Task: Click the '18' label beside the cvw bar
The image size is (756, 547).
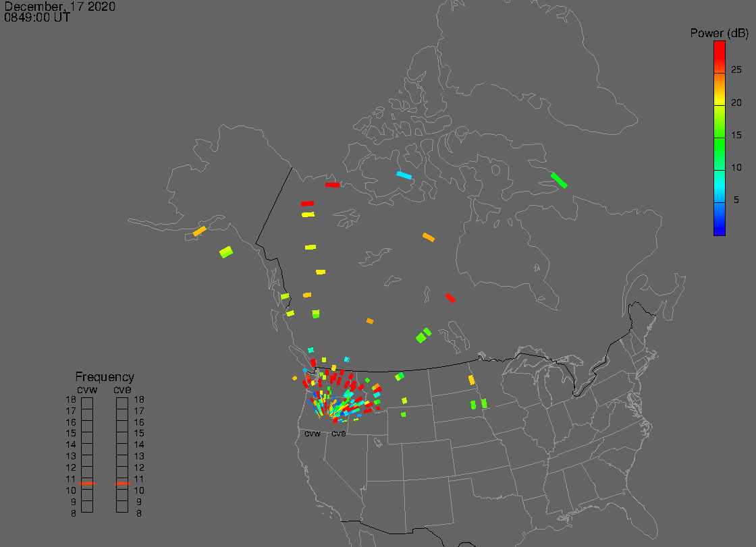Action: click(71, 399)
